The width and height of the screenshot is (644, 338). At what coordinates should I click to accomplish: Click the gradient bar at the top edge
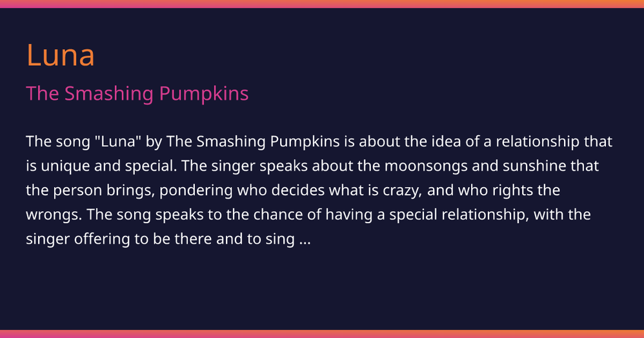point(322,4)
